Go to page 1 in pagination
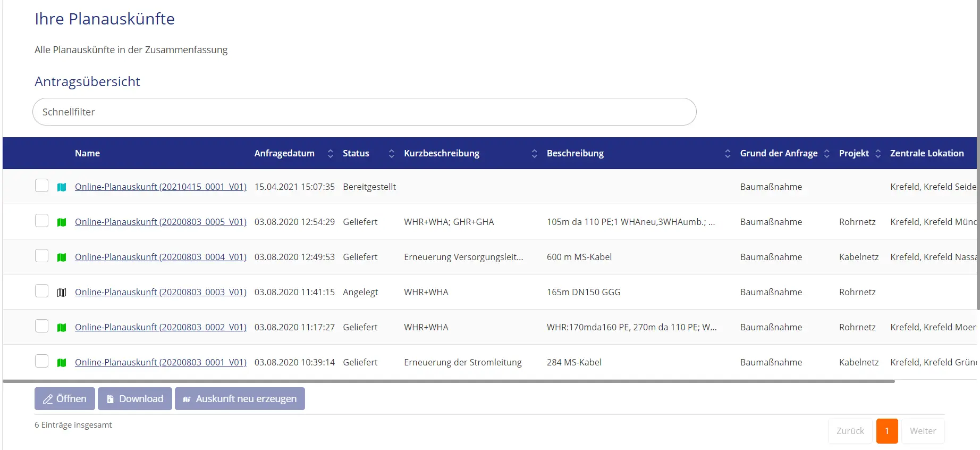The width and height of the screenshot is (980, 450). [x=886, y=431]
